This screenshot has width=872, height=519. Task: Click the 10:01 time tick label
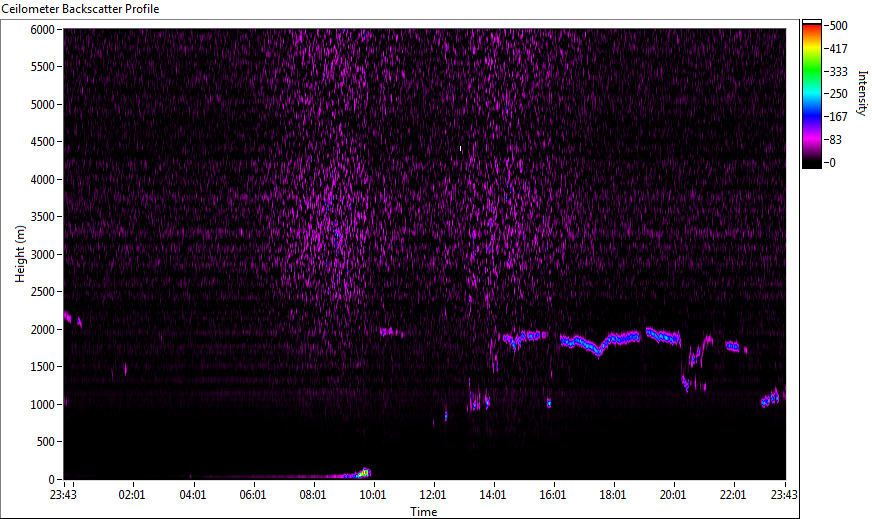pos(373,495)
